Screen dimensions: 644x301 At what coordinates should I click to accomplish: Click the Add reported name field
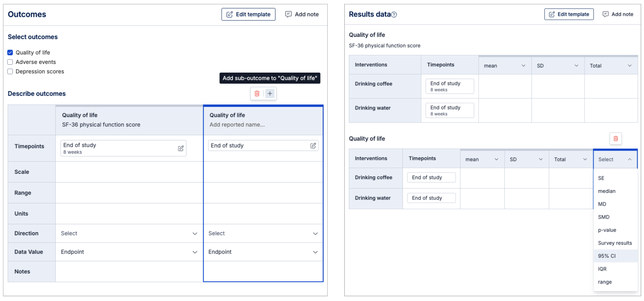237,125
